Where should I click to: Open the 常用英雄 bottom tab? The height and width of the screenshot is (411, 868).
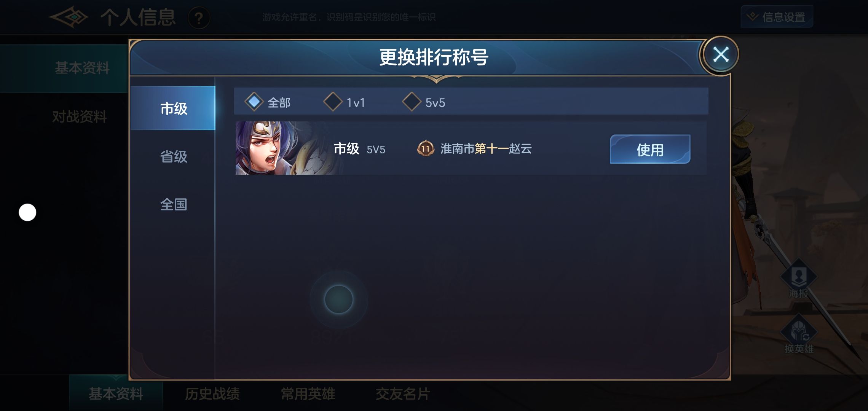pyautogui.click(x=308, y=394)
